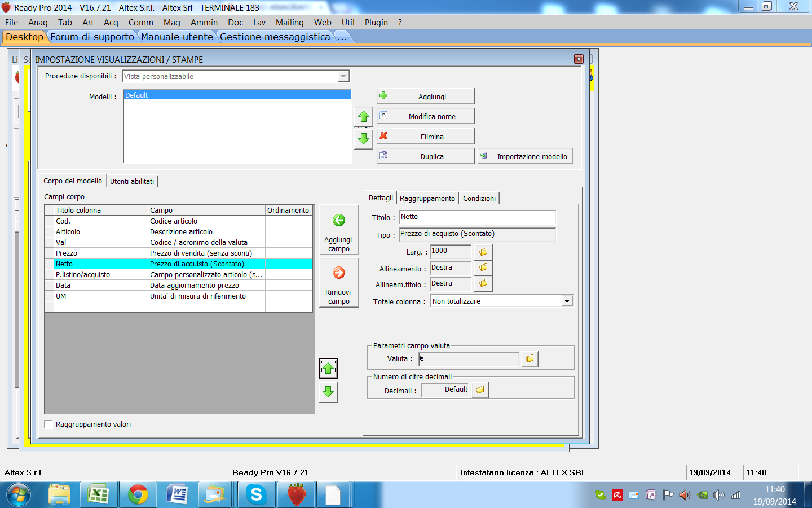
Task: Select the Val row in fields table
Action: coord(178,242)
